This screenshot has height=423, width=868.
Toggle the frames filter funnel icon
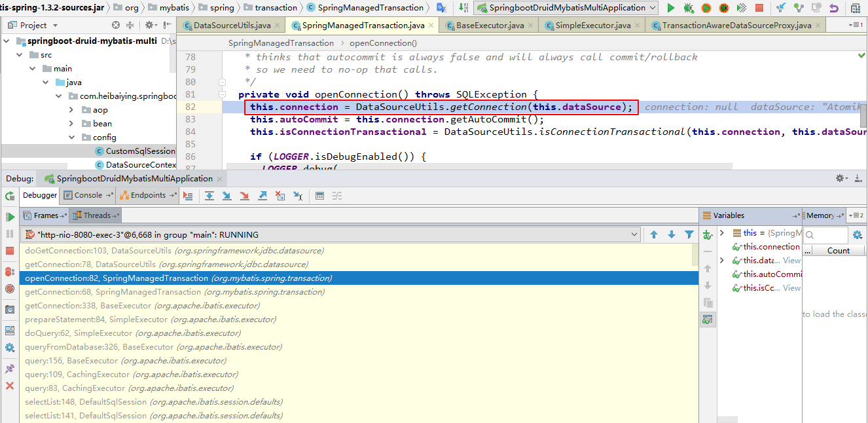[x=689, y=234]
